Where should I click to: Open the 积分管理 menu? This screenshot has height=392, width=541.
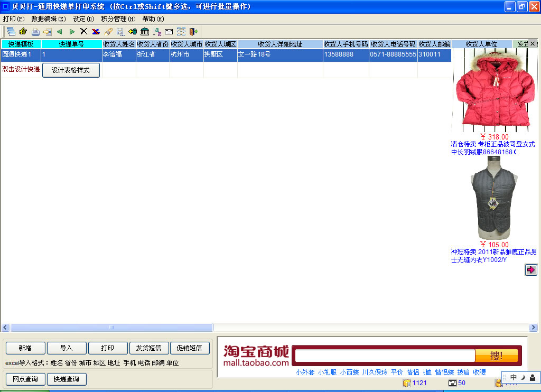pos(118,19)
